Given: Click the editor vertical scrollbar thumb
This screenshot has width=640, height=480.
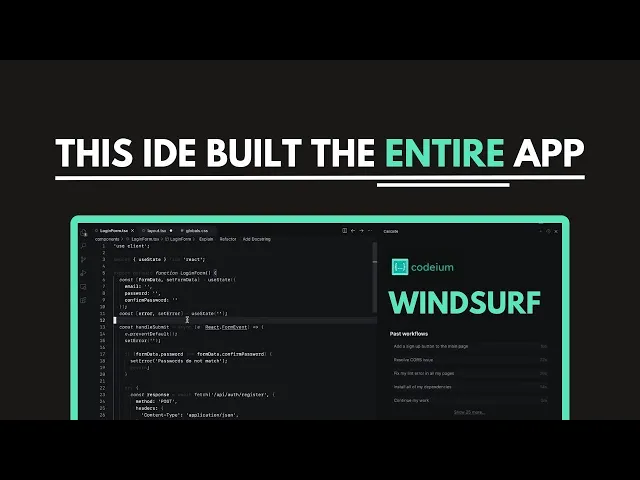Looking at the screenshot, I should [x=375, y=278].
